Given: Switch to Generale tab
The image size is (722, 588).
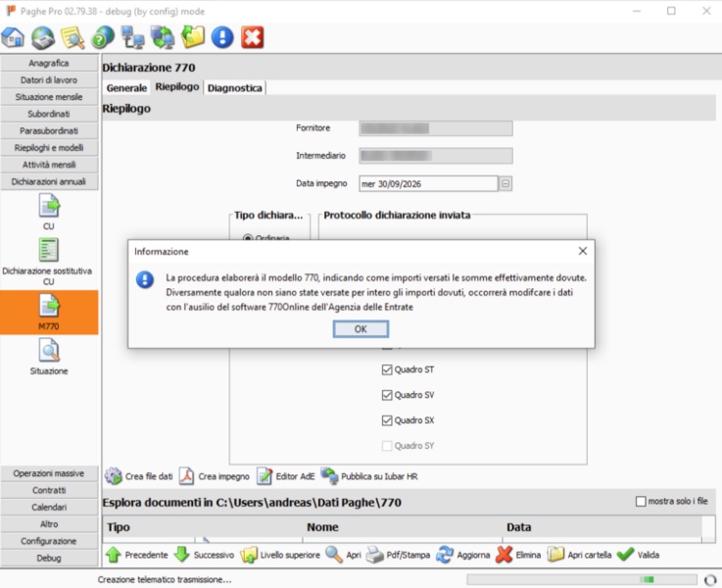Looking at the screenshot, I should 126,87.
